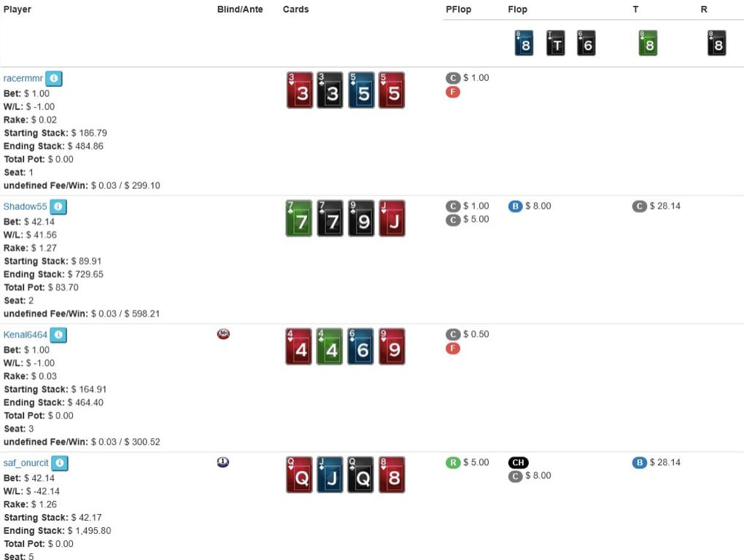Click the info icon next to Kenal6464
The width and height of the screenshot is (744, 560).
58,335
